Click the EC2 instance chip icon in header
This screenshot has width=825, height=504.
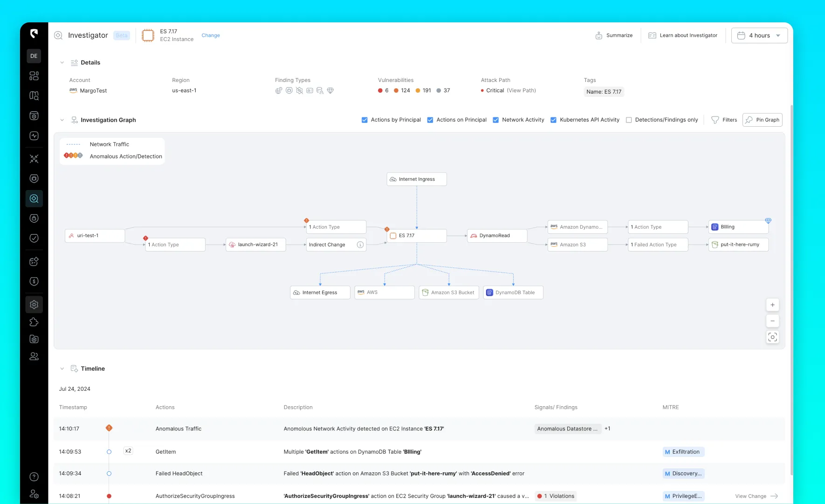148,35
